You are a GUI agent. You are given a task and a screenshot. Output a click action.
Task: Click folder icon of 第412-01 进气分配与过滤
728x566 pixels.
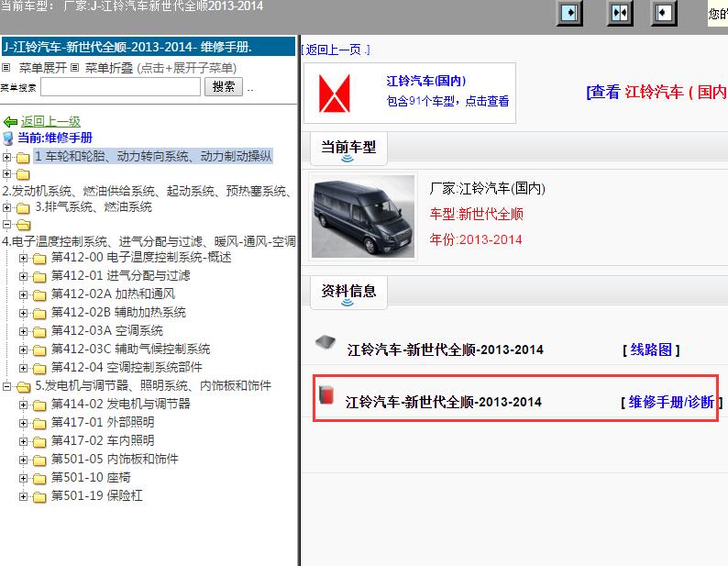point(39,277)
